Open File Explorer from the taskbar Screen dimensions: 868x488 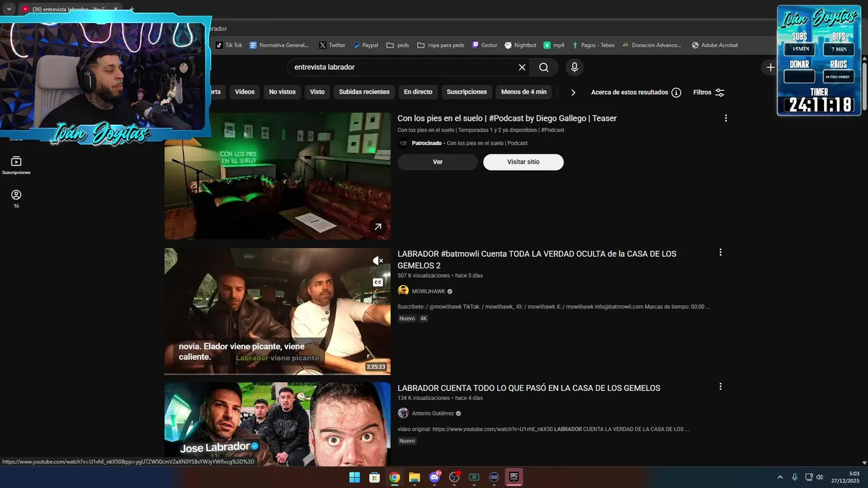(414, 477)
